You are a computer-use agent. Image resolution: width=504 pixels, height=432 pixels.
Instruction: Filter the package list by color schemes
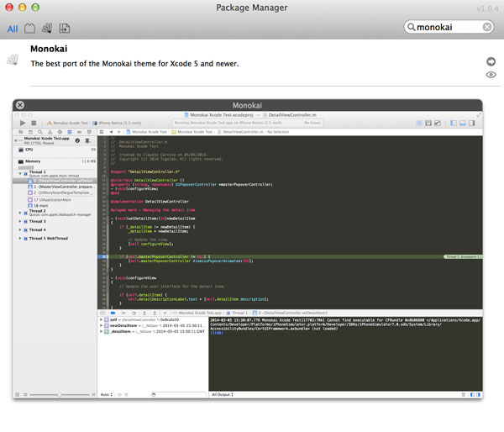click(47, 29)
